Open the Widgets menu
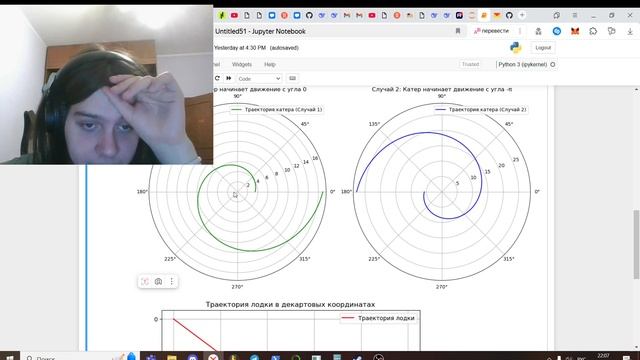This screenshot has height=360, width=640. (x=242, y=64)
